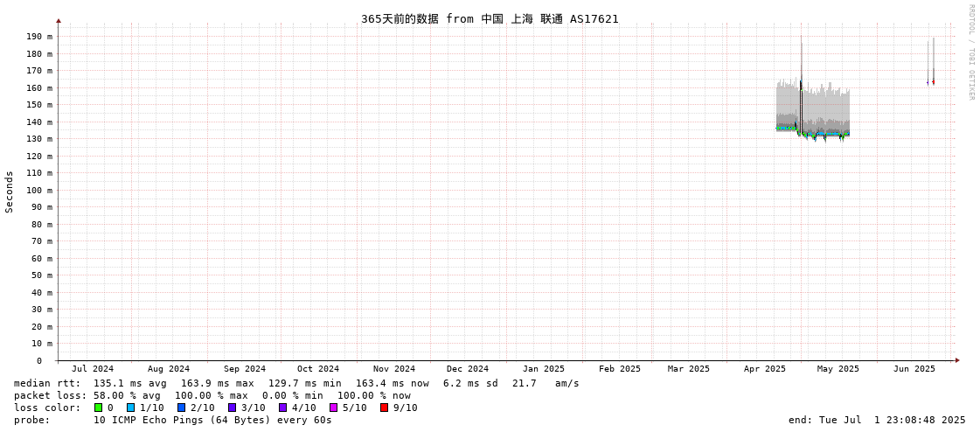
Task: Click the '160 m' y-axis tick label
Action: [39, 87]
